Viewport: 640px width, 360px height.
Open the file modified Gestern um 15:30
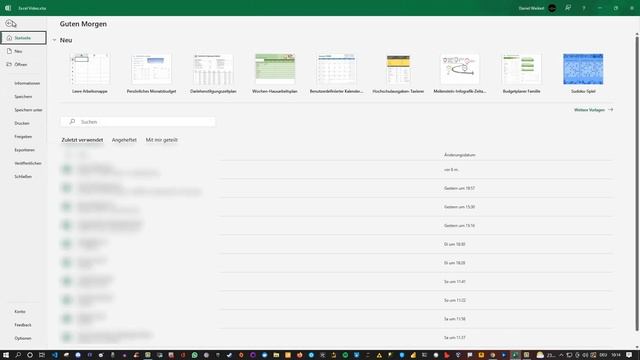(337, 207)
